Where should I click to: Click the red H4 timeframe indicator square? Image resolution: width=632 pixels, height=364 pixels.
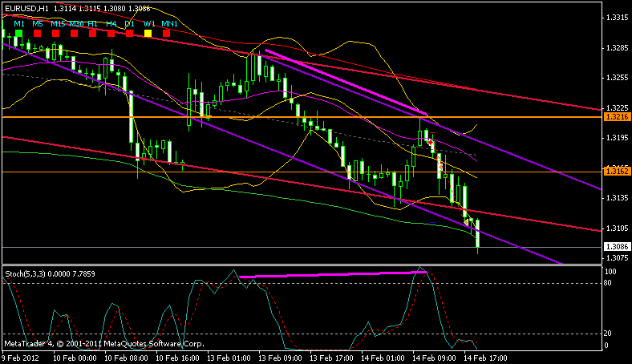click(111, 34)
